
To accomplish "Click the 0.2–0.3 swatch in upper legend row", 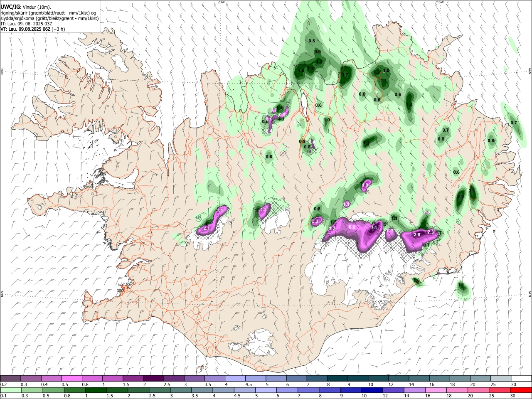I will click(x=10, y=378).
